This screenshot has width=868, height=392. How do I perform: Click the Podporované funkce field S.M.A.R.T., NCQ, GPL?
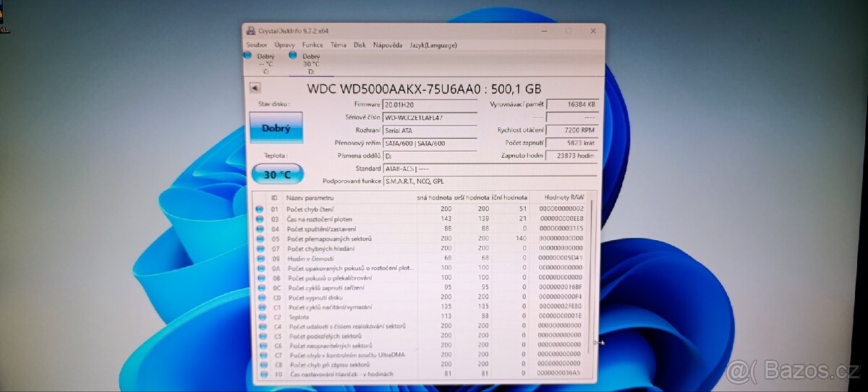tap(490, 181)
